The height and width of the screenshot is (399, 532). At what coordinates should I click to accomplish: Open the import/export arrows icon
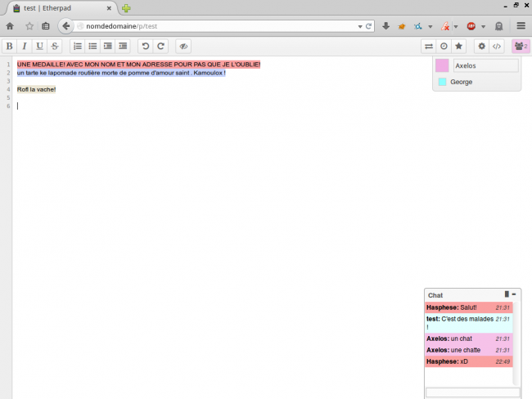pos(428,47)
